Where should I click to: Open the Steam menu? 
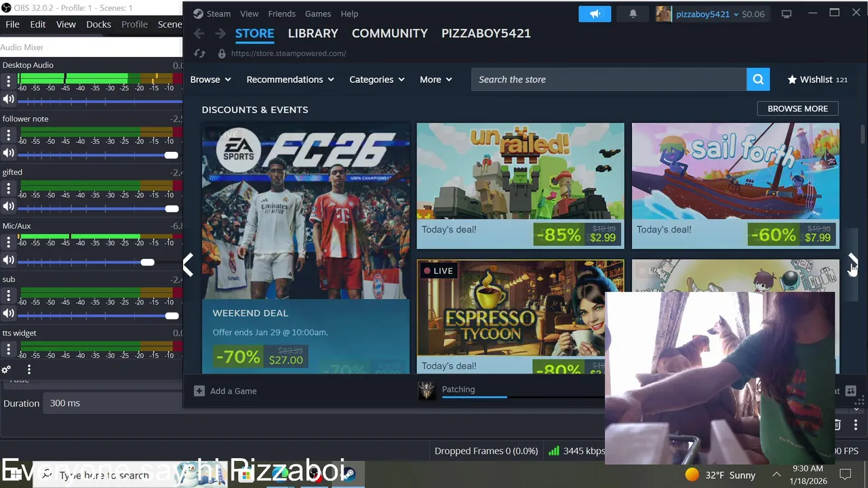(x=212, y=14)
